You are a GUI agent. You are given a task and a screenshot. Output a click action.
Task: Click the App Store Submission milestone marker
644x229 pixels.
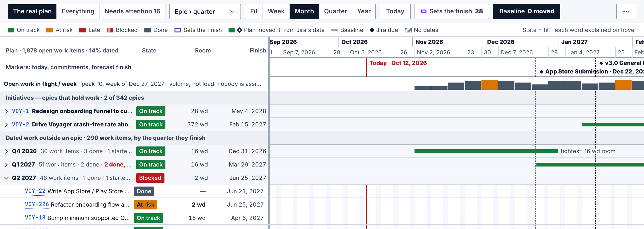pyautogui.click(x=541, y=72)
